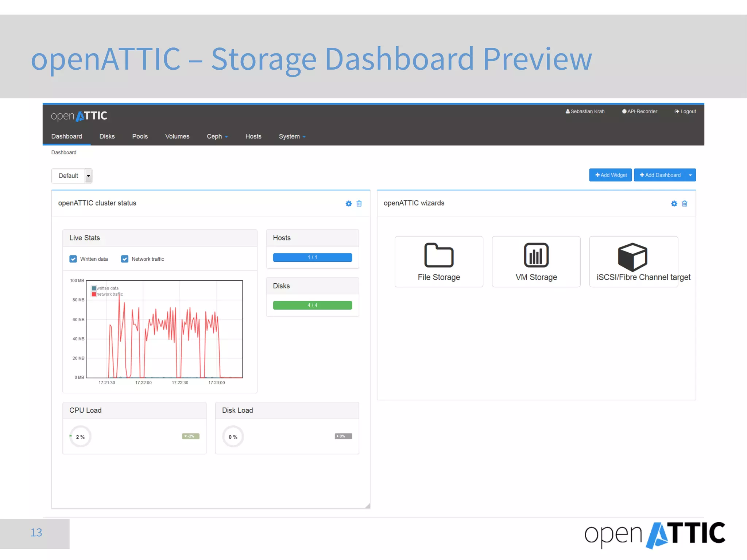Click the openATTIC wizards title

[x=414, y=203]
